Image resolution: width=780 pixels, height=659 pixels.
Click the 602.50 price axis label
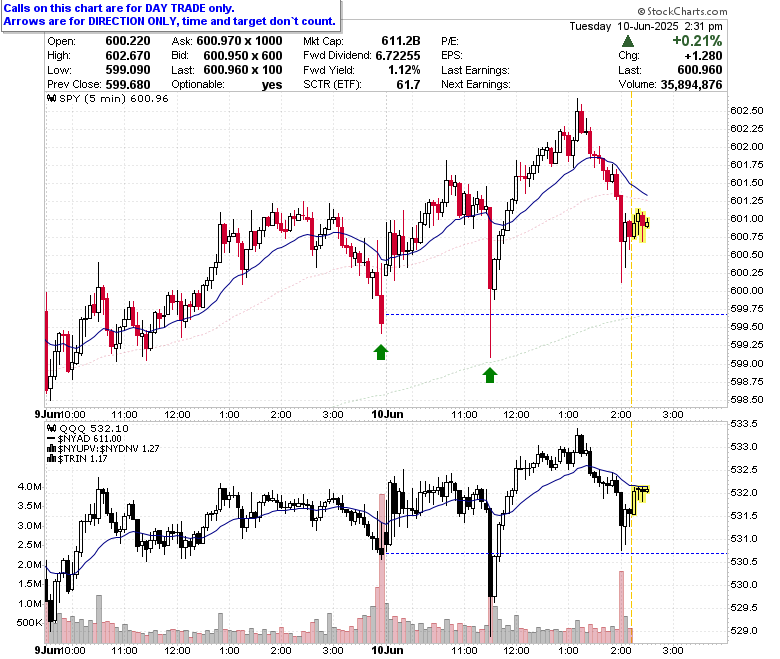(x=747, y=110)
